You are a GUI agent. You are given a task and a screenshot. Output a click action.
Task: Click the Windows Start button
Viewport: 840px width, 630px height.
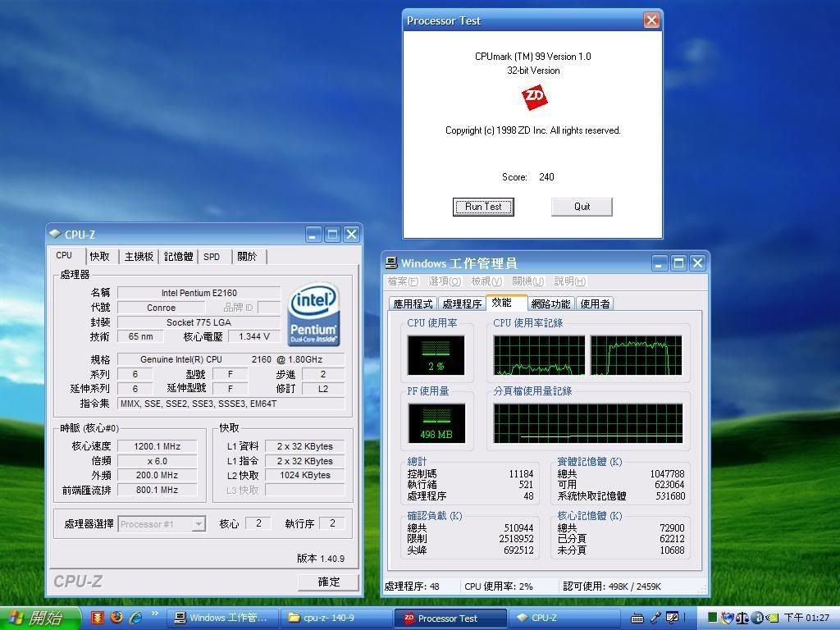click(x=39, y=618)
